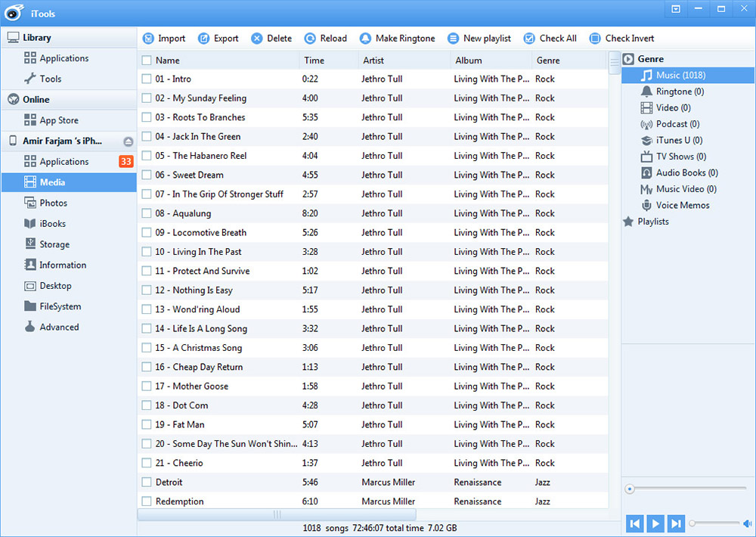Image resolution: width=756 pixels, height=537 pixels.
Task: Check the box for 09 - Locomotive Breath
Action: click(x=147, y=232)
